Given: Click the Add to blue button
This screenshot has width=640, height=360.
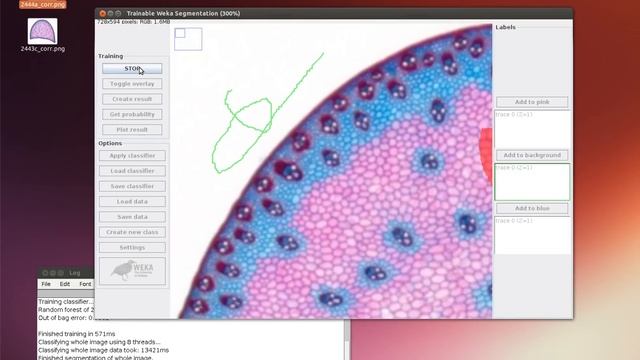Looking at the screenshot, I should click(532, 208).
